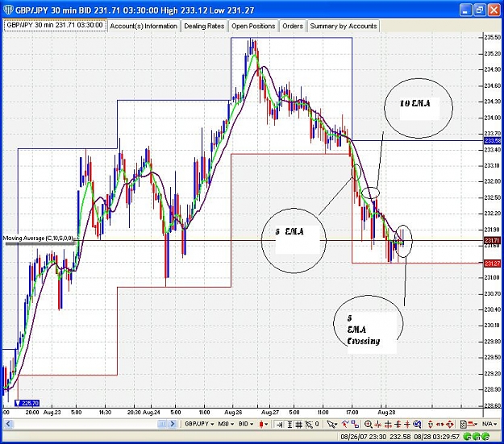Click the Moving Average (C,10,S,0,0) label

(x=38, y=238)
